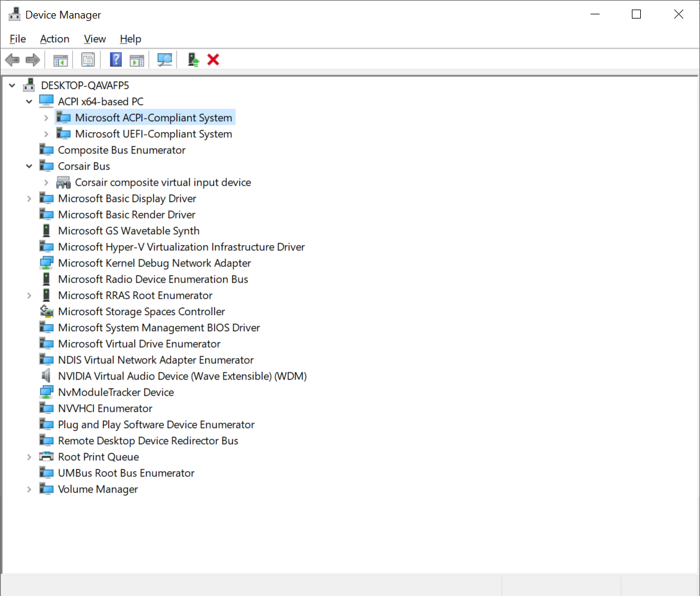Select the "Microsoft ACPI-Compliant System" row
Screen dimensions: 700x596
coord(145,117)
